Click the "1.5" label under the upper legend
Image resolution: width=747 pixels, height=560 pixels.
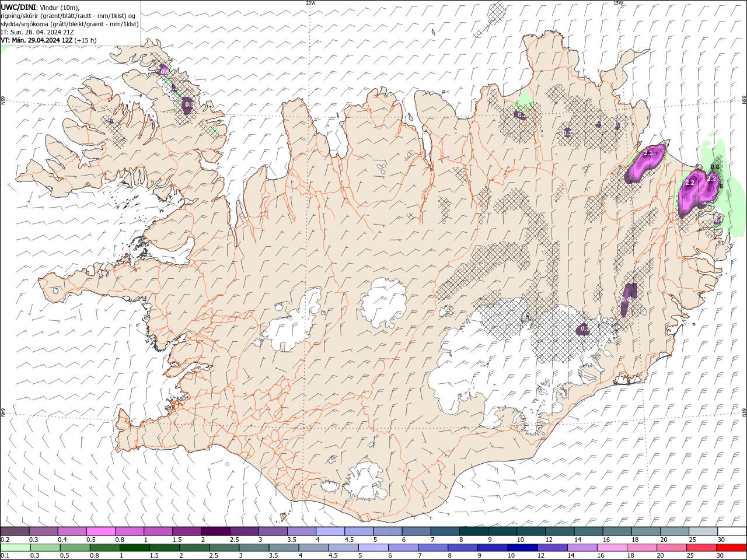178,540
